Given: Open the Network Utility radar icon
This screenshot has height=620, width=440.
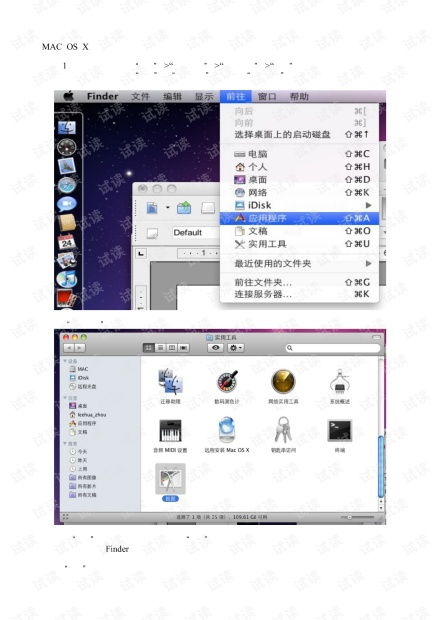Looking at the screenshot, I should pyautogui.click(x=283, y=382).
